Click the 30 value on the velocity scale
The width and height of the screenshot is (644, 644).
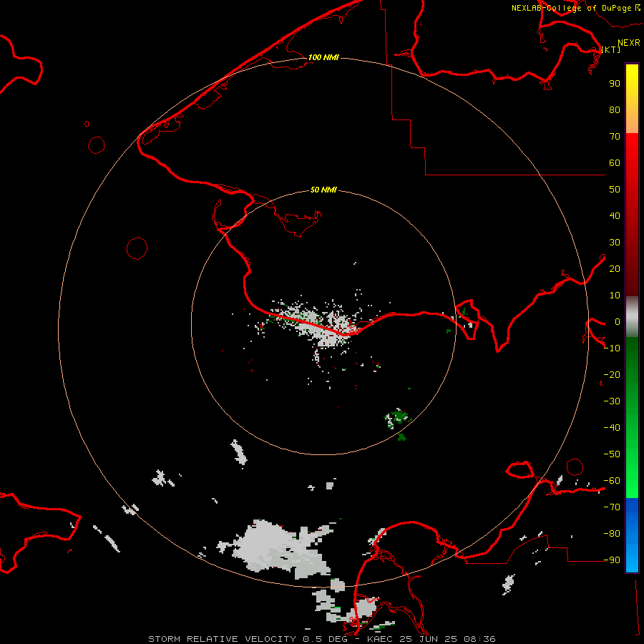[615, 243]
